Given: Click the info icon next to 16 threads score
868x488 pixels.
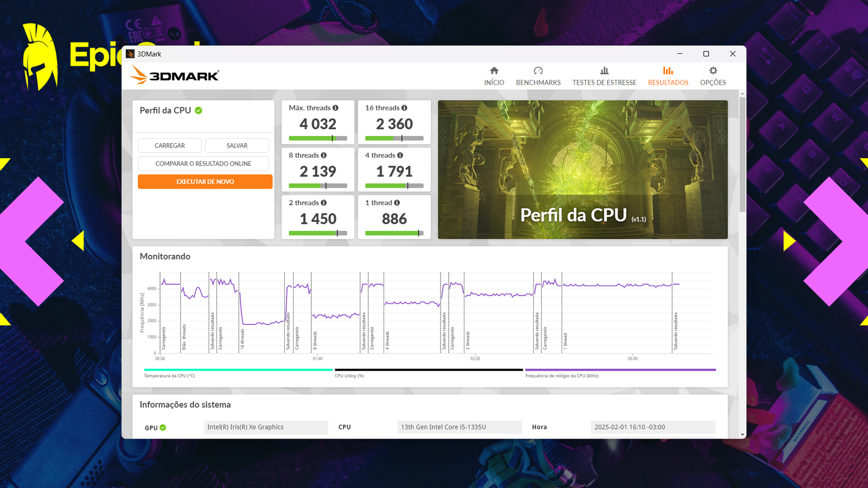Looking at the screenshot, I should [405, 108].
